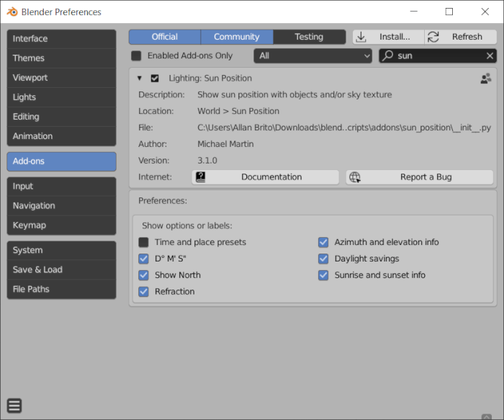This screenshot has height=420, width=504.
Task: Click Report a Bug button
Action: pyautogui.click(x=420, y=177)
